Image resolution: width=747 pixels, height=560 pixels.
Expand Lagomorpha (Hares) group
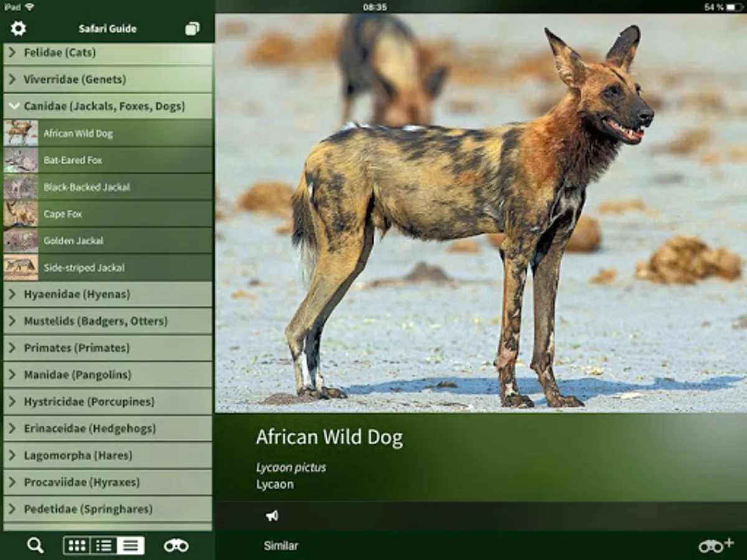click(108, 455)
